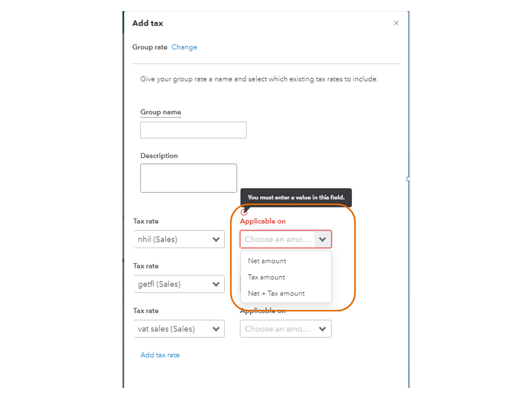The image size is (532, 399).
Task: Select Net amount from the list
Action: tap(267, 261)
